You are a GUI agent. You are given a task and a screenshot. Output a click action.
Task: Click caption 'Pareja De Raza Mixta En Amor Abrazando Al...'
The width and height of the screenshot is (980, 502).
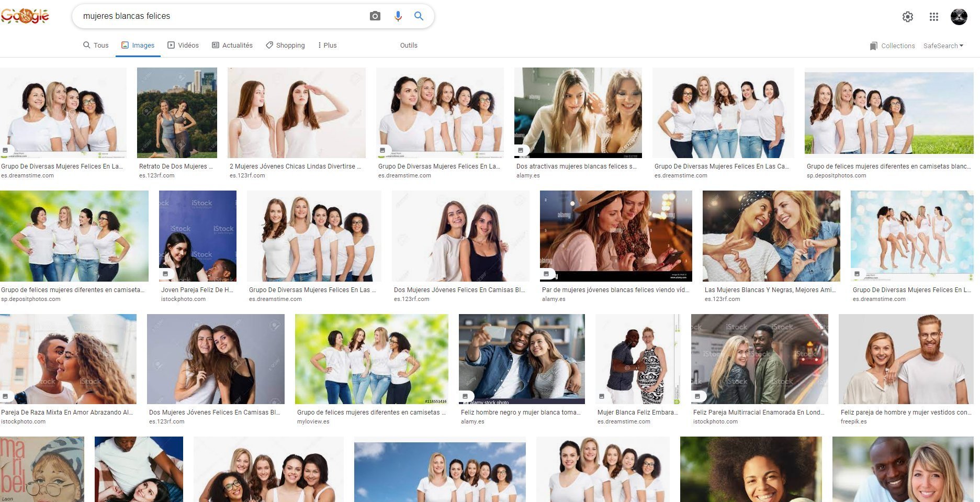point(67,412)
